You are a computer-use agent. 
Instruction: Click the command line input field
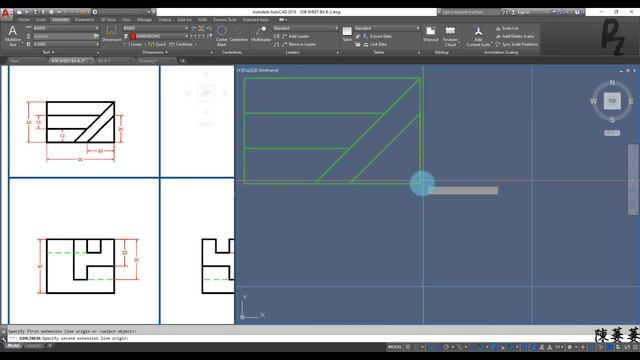(302, 338)
